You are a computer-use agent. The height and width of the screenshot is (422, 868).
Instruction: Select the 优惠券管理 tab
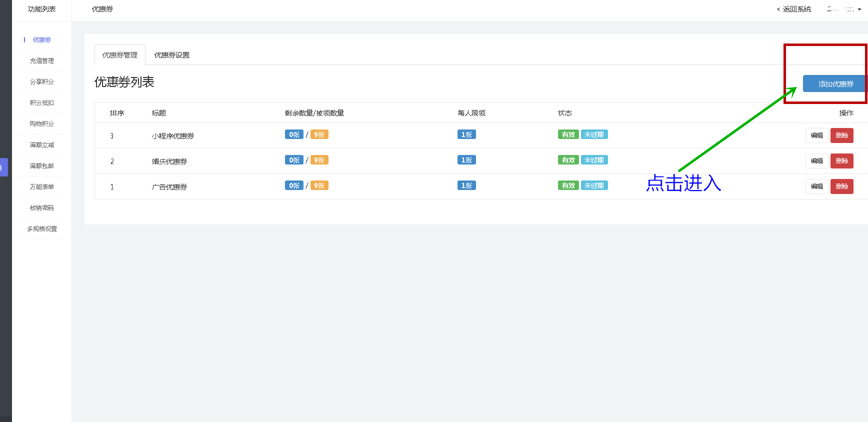coord(120,55)
